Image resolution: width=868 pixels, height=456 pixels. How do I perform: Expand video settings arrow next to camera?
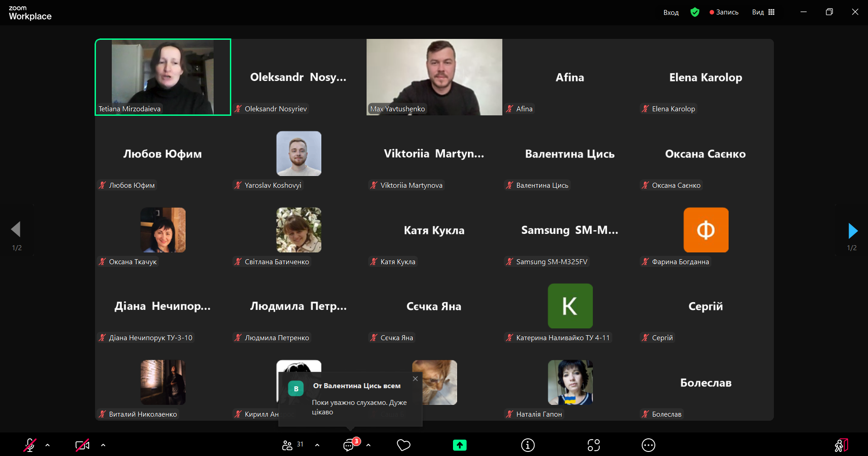coord(103,445)
